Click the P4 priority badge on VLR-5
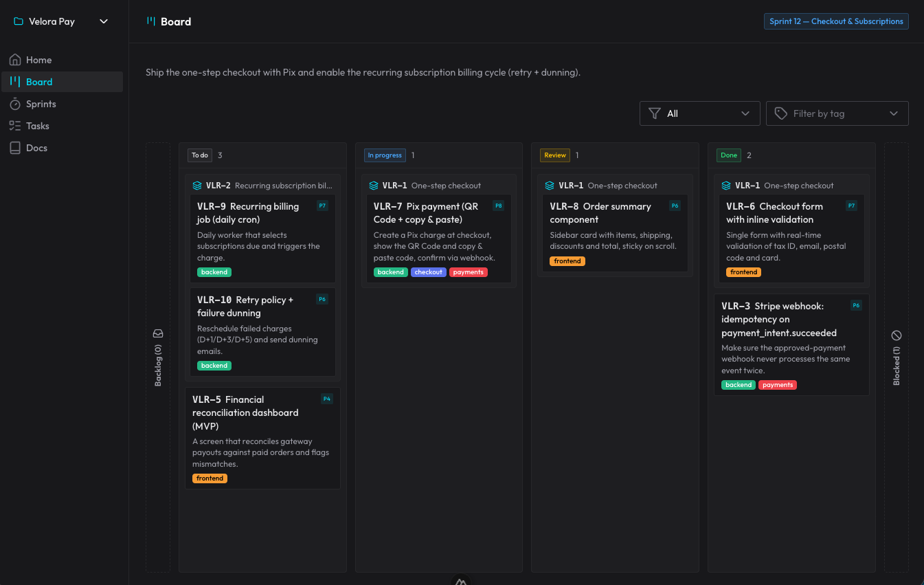This screenshot has width=924, height=585. [327, 399]
